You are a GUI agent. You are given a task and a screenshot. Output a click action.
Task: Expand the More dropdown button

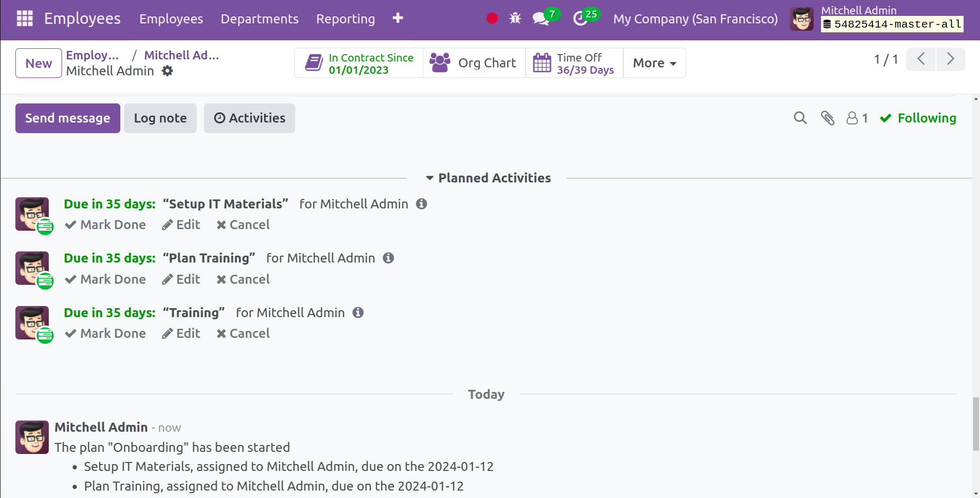point(655,63)
